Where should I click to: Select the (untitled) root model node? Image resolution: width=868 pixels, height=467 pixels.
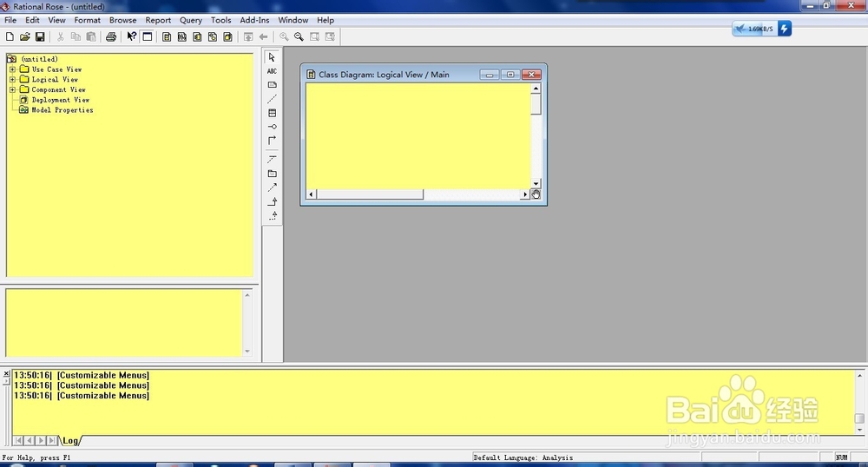coord(39,59)
